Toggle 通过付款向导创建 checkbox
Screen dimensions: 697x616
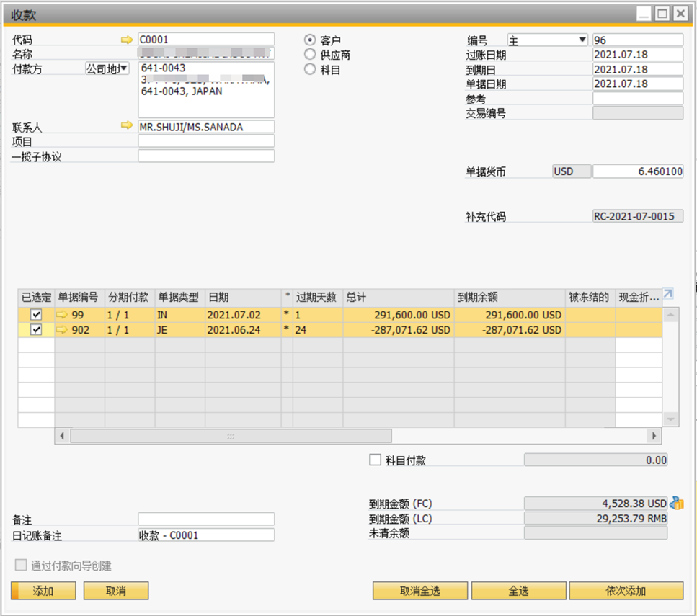(x=21, y=565)
